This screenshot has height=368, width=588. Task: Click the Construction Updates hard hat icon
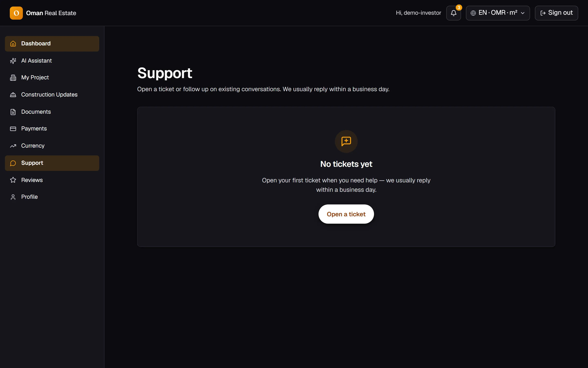point(13,95)
